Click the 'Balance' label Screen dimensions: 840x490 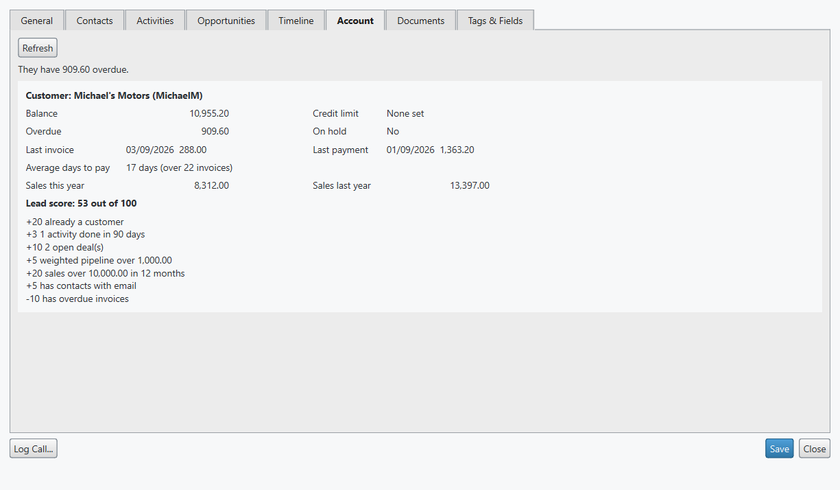[x=41, y=114]
